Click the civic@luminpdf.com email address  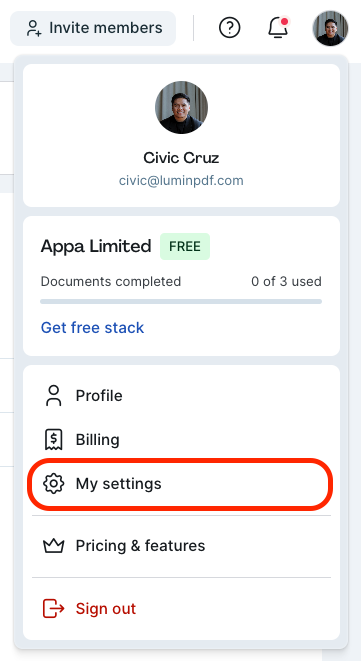click(181, 180)
